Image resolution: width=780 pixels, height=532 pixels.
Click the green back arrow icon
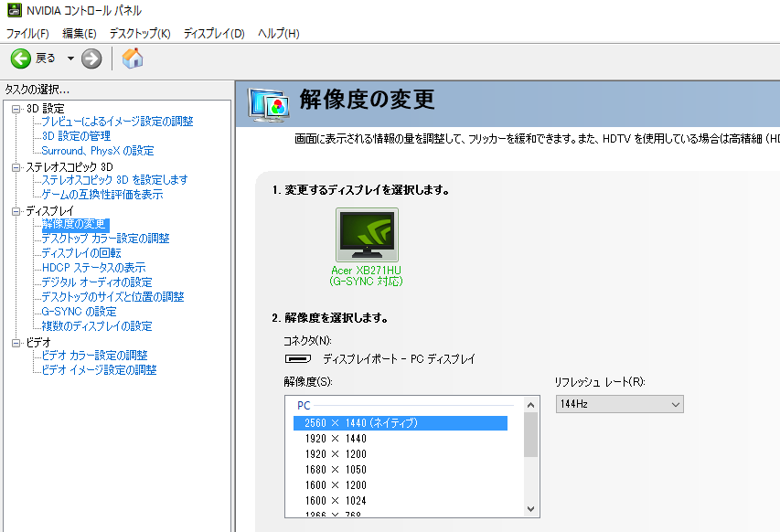click(x=21, y=59)
